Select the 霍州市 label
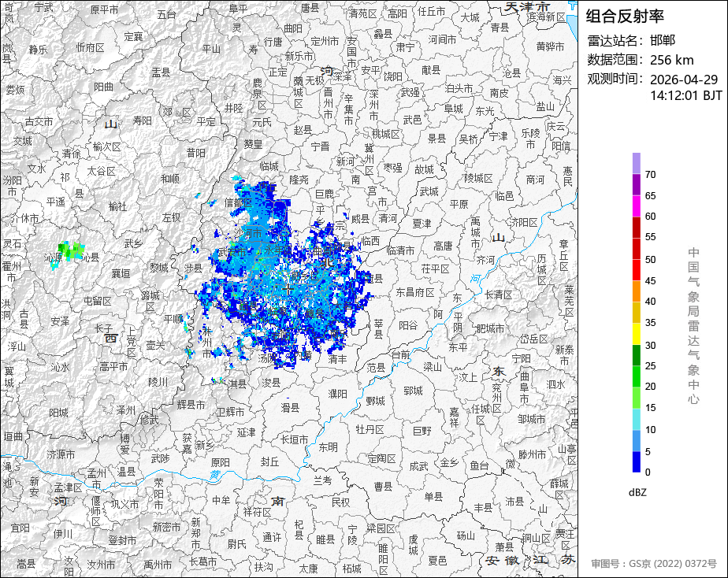 click(11, 272)
